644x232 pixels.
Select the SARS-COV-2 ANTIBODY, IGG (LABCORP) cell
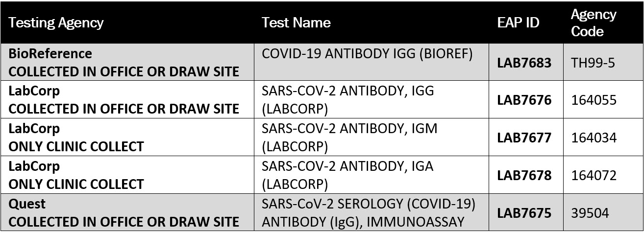pos(348,100)
